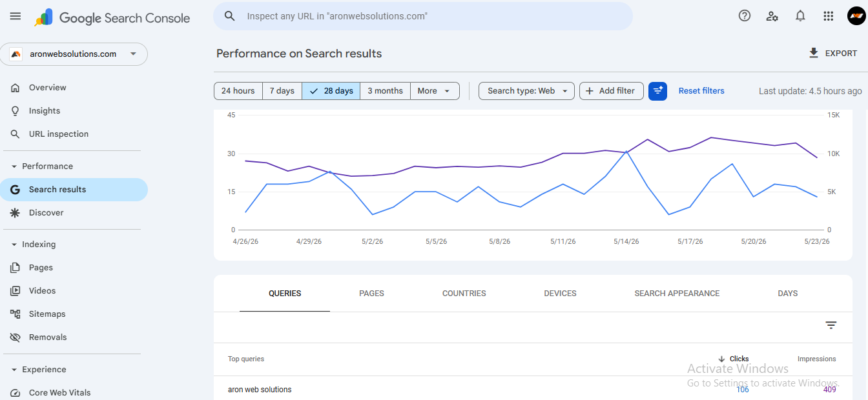The width and height of the screenshot is (868, 400).
Task: Click the Removals crossed-eye icon
Action: coord(15,337)
